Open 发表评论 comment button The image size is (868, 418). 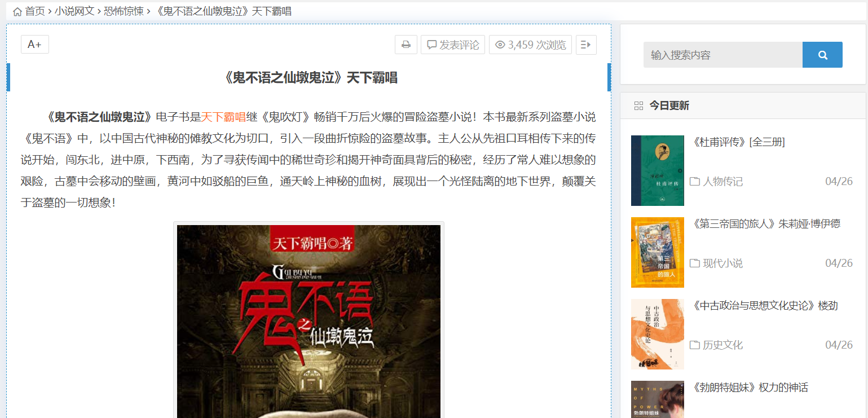[x=453, y=45]
